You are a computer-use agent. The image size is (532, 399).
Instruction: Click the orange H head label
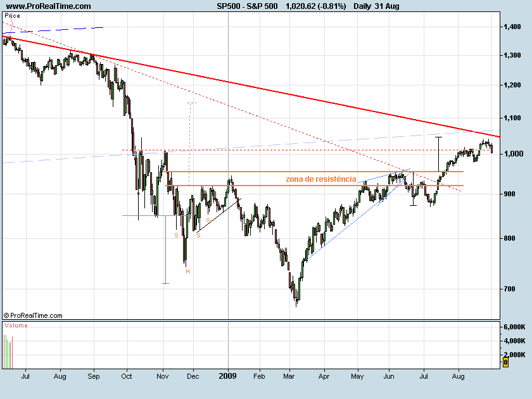187,272
